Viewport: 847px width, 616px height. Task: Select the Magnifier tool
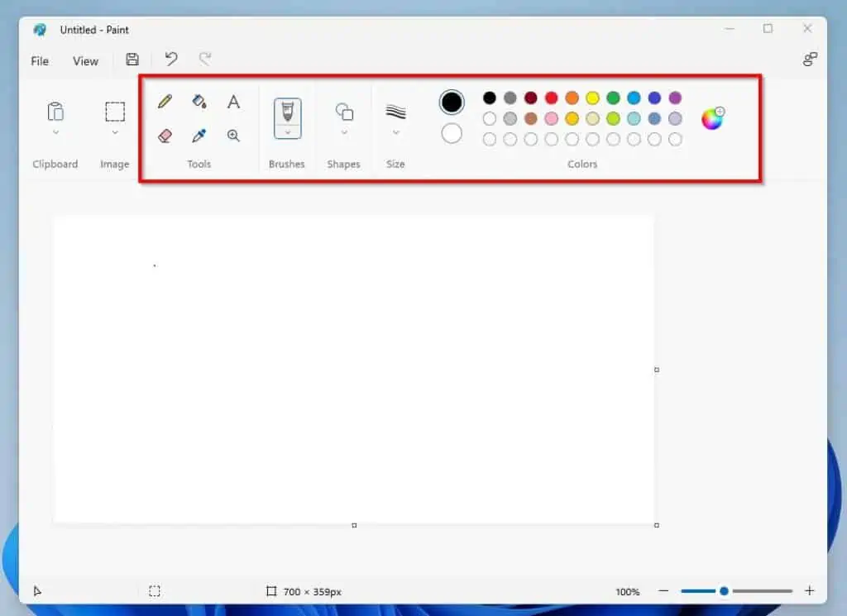[234, 136]
